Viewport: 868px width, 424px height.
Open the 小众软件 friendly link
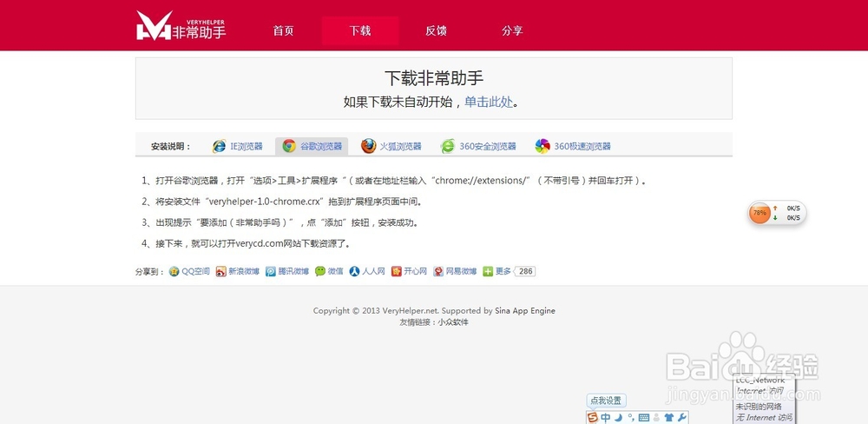[x=453, y=322]
